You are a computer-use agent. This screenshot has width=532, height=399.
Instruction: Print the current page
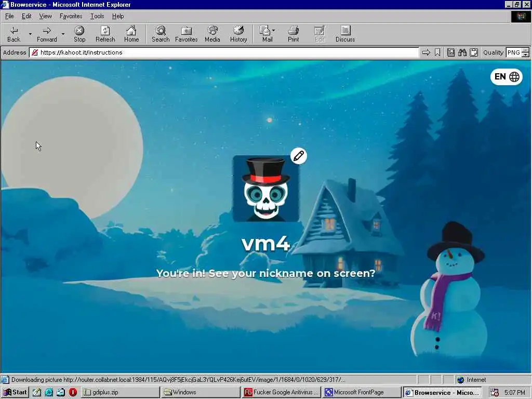point(294,34)
